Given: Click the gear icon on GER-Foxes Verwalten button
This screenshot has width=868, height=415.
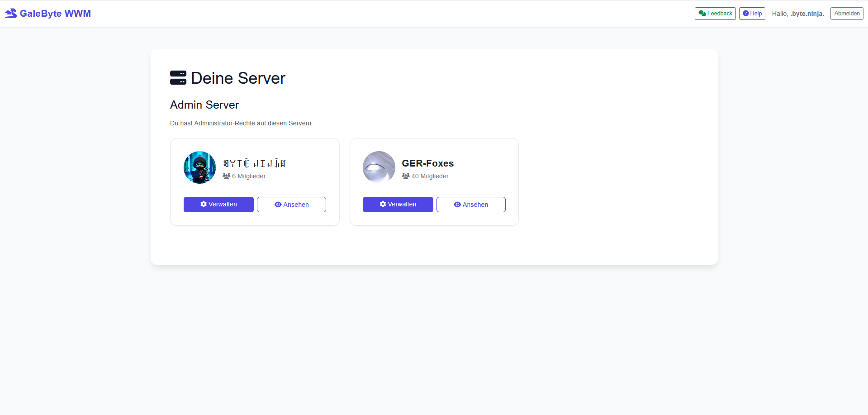Looking at the screenshot, I should 383,204.
